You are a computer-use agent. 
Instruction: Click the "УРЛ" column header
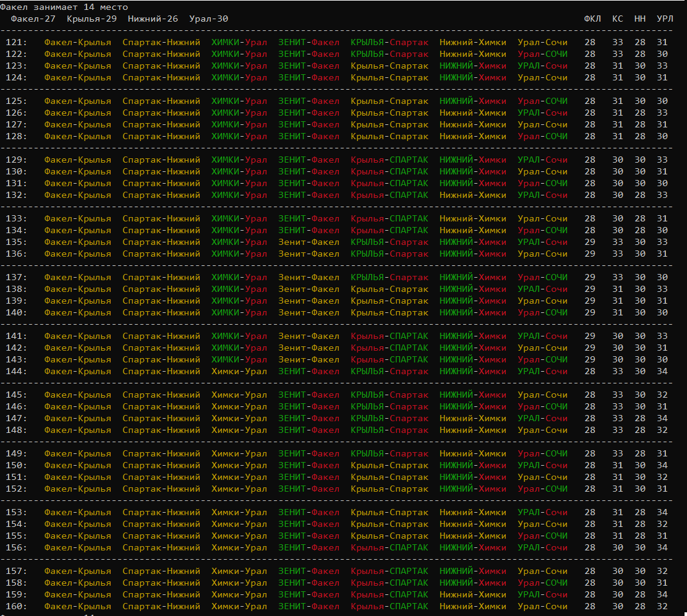(x=665, y=19)
